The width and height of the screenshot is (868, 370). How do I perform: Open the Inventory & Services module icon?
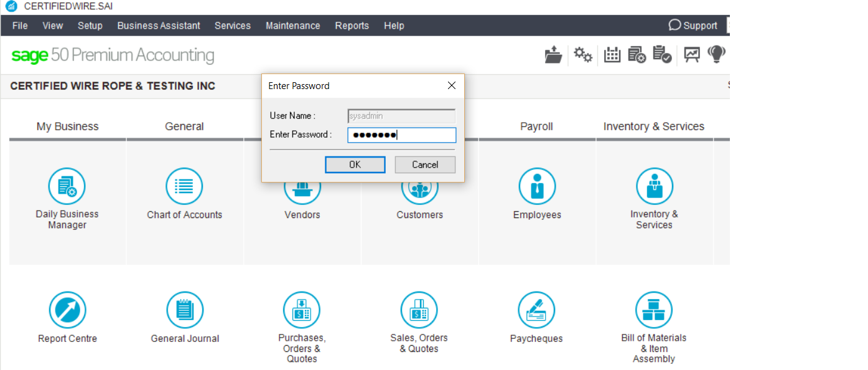click(x=655, y=186)
